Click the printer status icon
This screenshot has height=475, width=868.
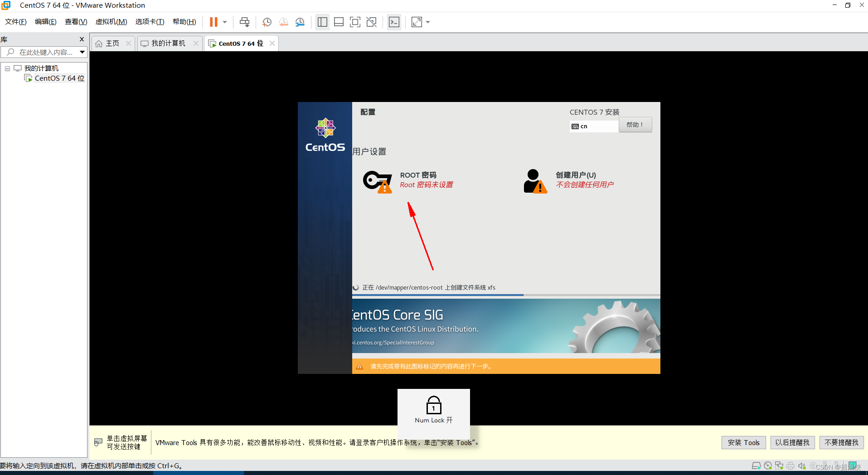coord(790,466)
